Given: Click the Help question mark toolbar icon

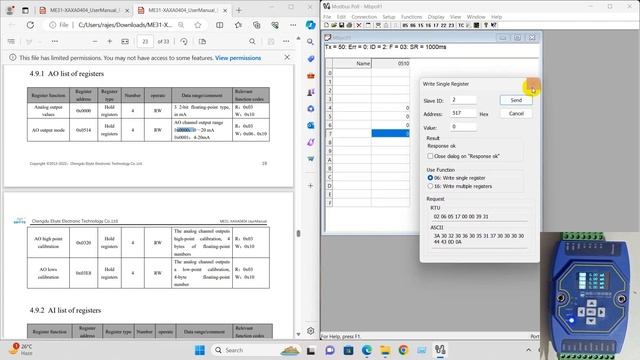Looking at the screenshot, I should [486, 25].
